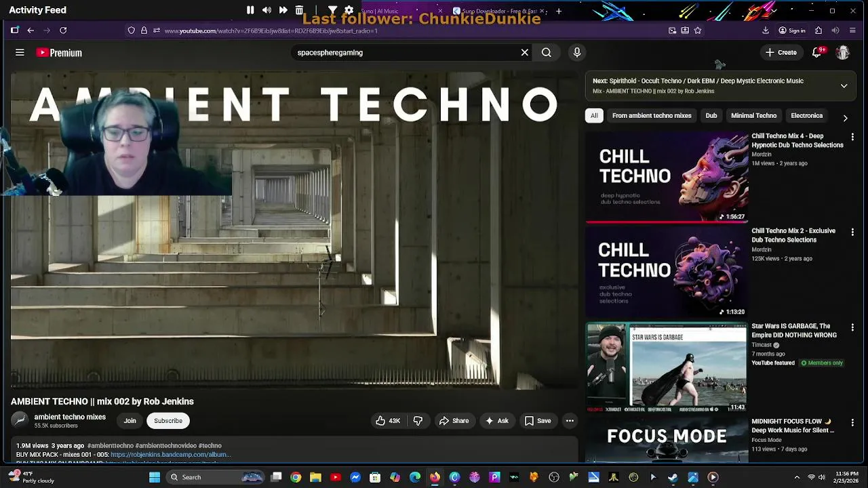Open more actions ellipsis menu
868x488 pixels.
pos(570,421)
